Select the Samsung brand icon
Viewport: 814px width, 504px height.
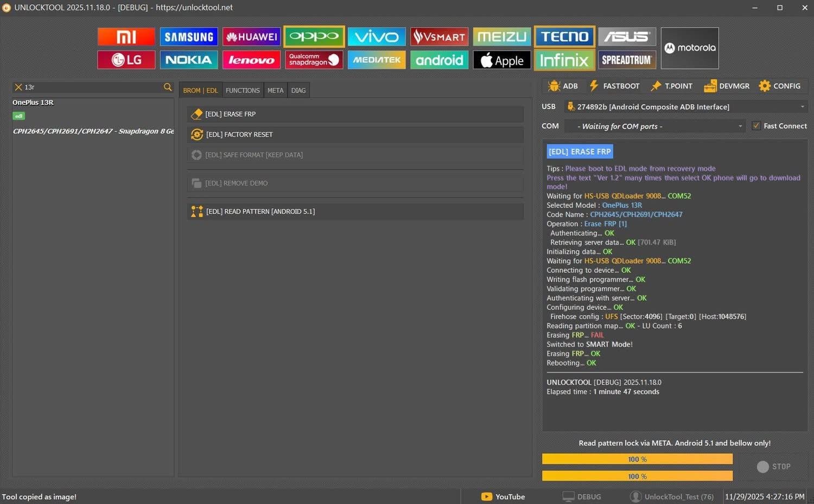point(188,37)
